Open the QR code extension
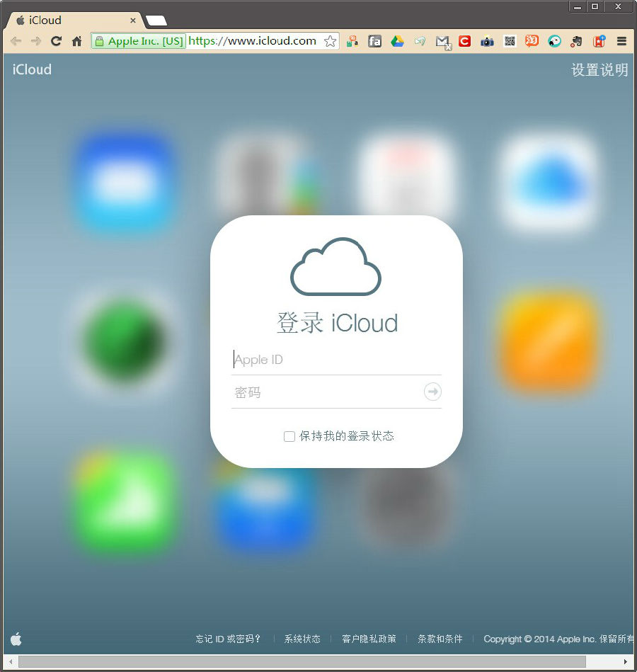The height and width of the screenshot is (672, 637). click(510, 41)
